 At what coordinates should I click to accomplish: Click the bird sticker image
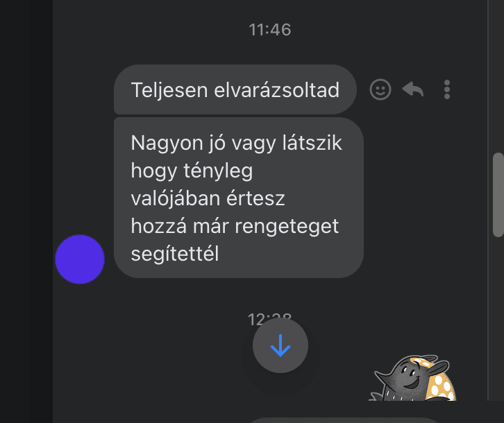pyautogui.click(x=413, y=378)
